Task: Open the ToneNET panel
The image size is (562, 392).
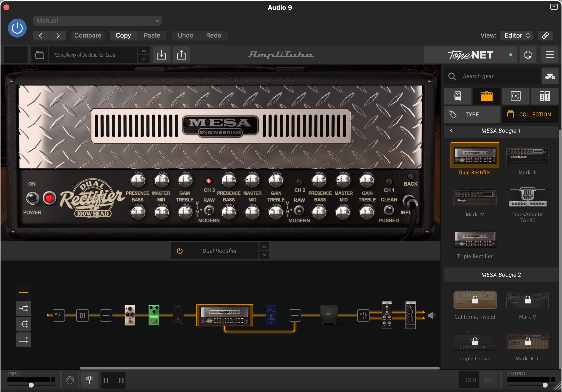Action: 470,55
